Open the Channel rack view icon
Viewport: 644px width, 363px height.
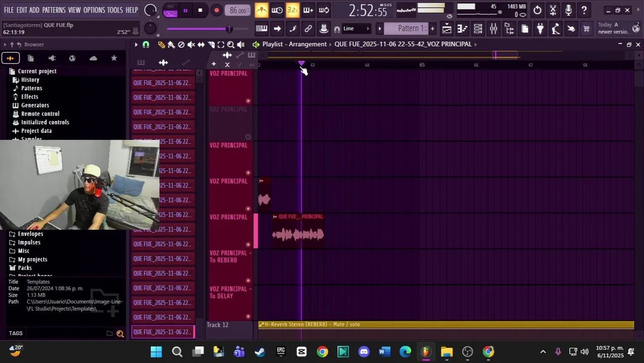pos(478,29)
